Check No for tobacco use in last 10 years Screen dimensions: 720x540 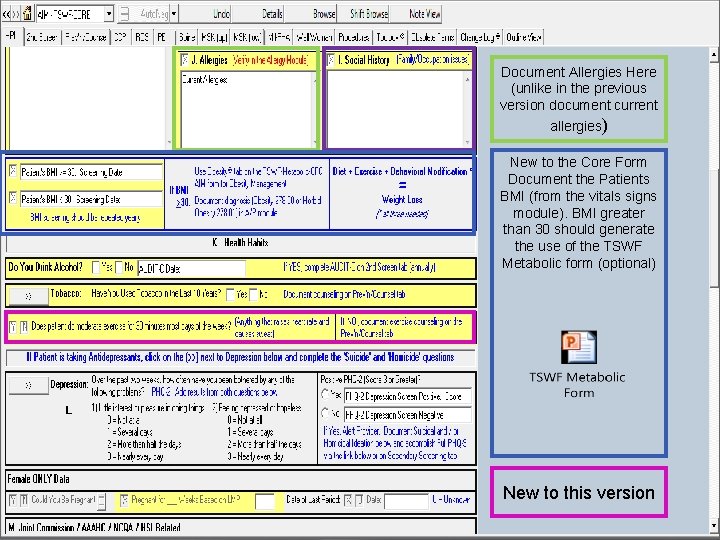pyautogui.click(x=253, y=295)
